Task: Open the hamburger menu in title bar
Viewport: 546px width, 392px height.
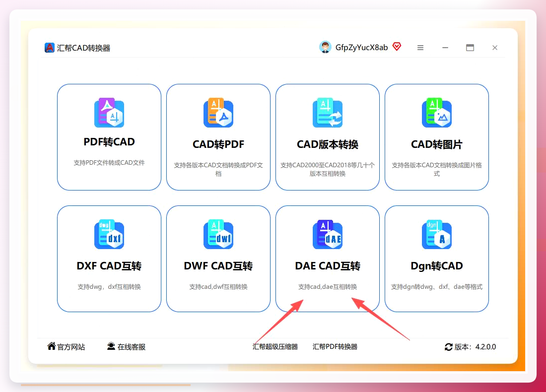Action: (420, 48)
